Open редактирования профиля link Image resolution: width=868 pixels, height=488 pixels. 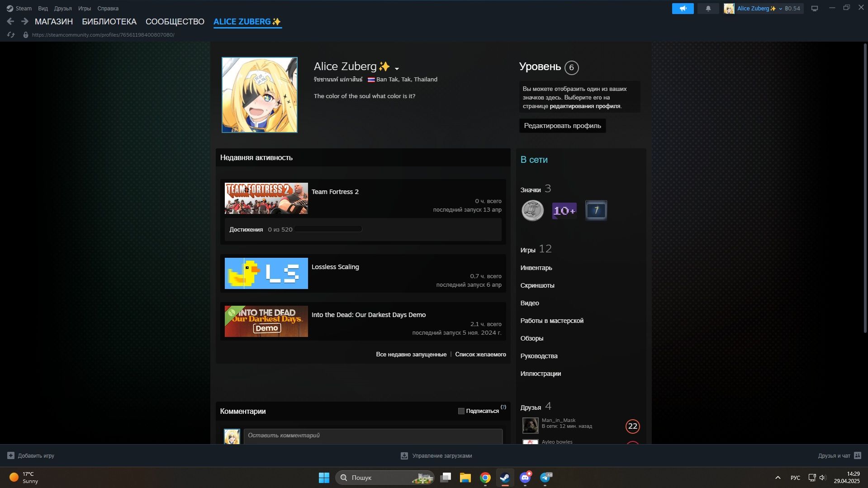point(585,106)
